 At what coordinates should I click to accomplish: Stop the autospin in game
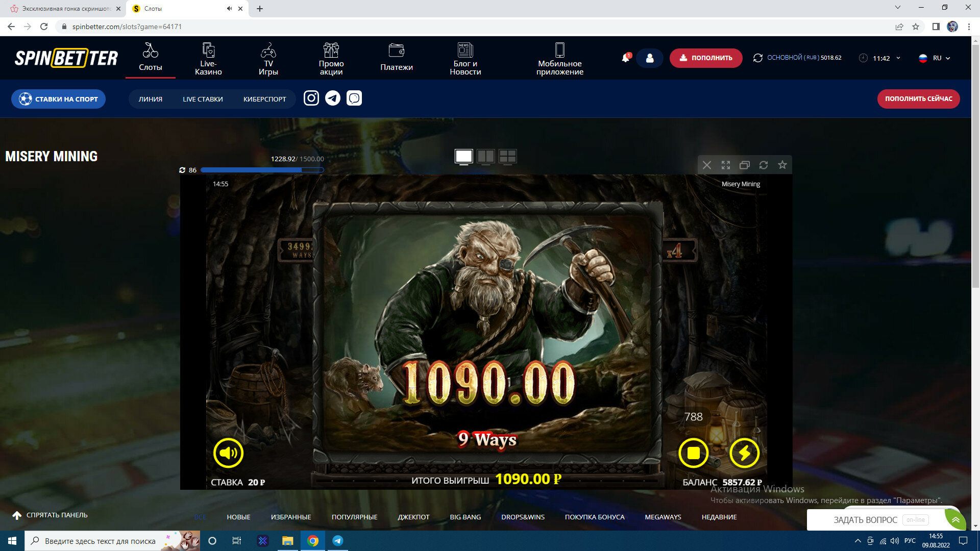693,453
